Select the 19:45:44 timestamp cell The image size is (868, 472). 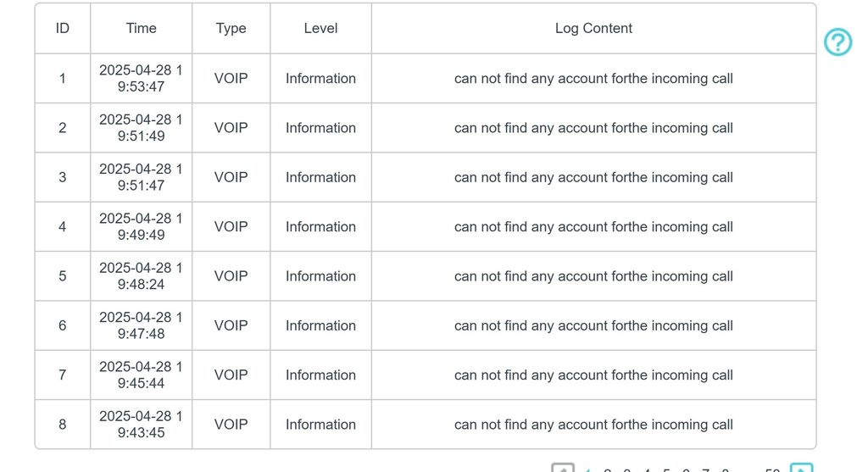[142, 375]
